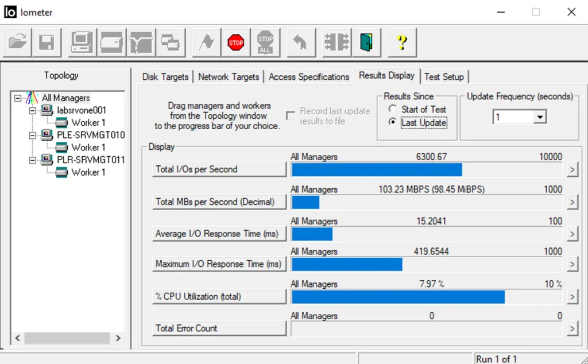Click the PLR-SRVMGT011 computer icon
This screenshot has width=588, height=364.
pos(47,160)
